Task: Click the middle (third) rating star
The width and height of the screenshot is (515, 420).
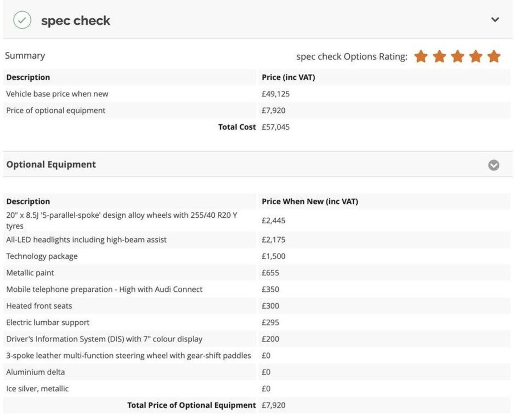Action: click(x=457, y=56)
